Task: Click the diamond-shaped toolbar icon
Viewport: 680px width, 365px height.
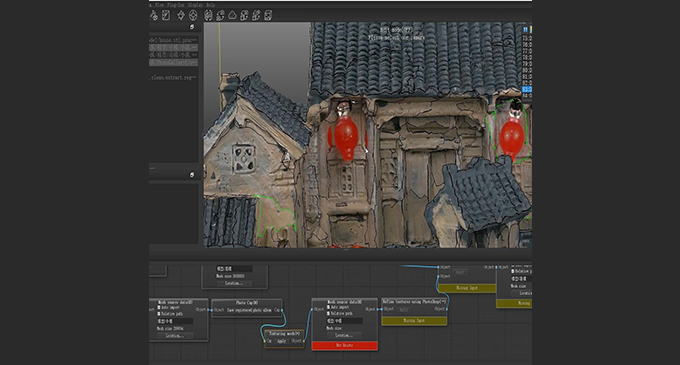Action: [181, 16]
